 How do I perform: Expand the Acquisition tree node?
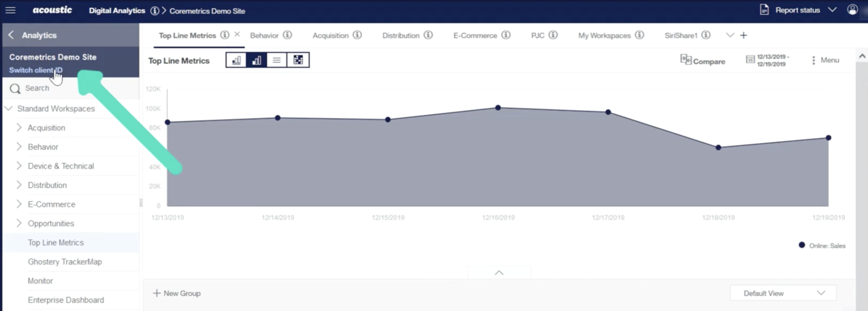click(19, 128)
